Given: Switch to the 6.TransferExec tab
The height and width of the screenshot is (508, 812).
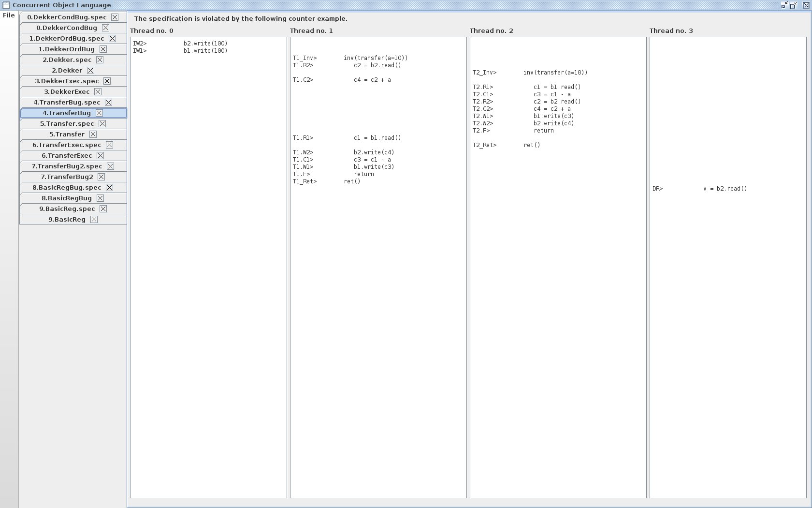Looking at the screenshot, I should (x=73, y=155).
